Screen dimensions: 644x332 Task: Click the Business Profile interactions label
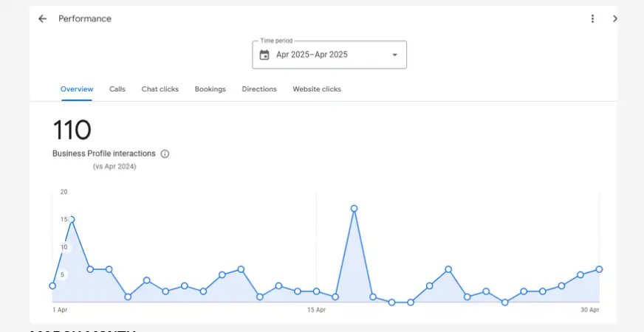click(104, 154)
